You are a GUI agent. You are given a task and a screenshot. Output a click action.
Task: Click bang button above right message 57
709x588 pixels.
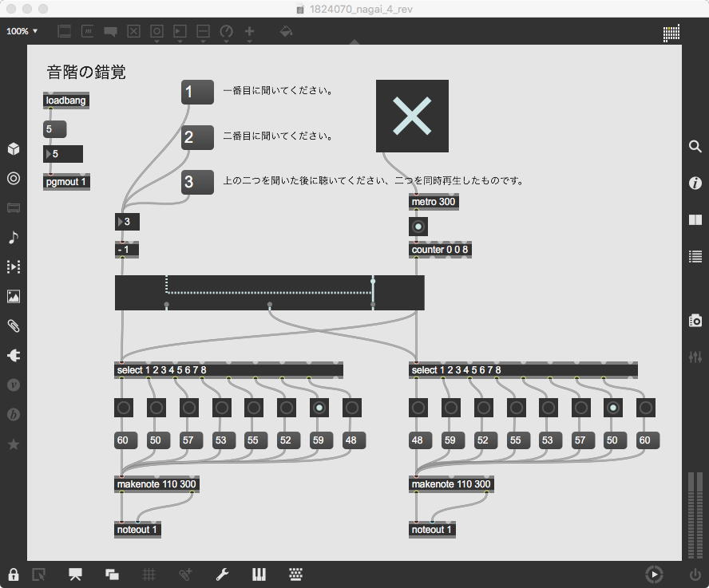pos(580,408)
